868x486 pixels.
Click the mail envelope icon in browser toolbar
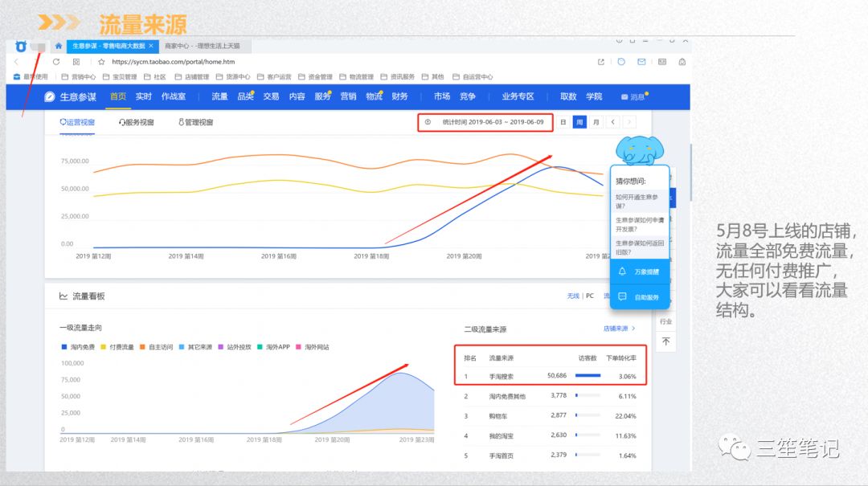click(x=641, y=61)
